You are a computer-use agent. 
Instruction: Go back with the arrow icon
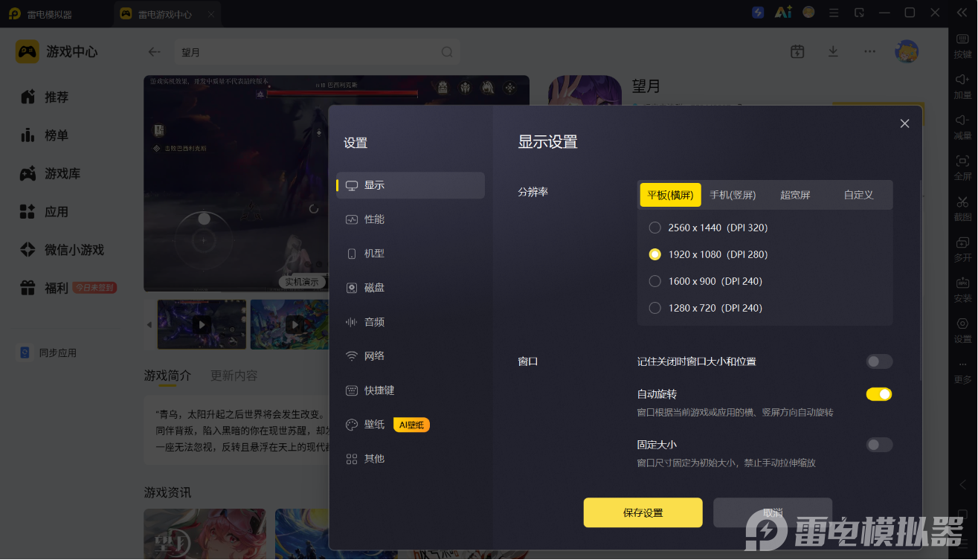154,52
